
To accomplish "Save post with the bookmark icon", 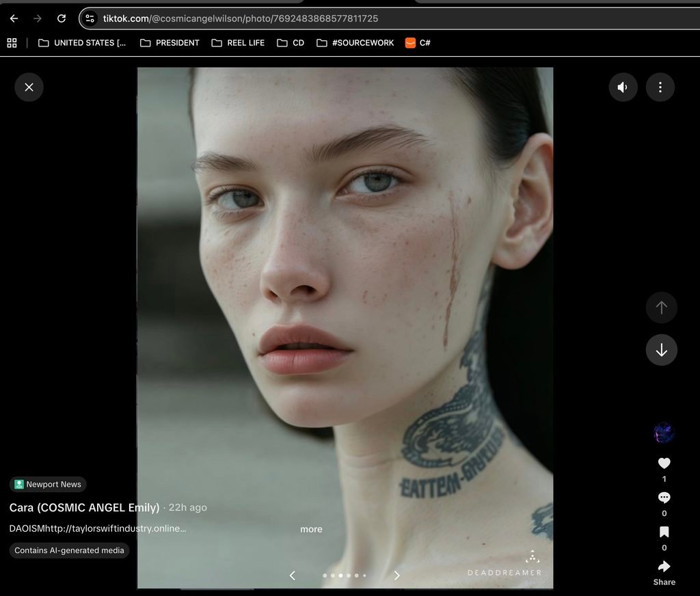I will tap(664, 532).
